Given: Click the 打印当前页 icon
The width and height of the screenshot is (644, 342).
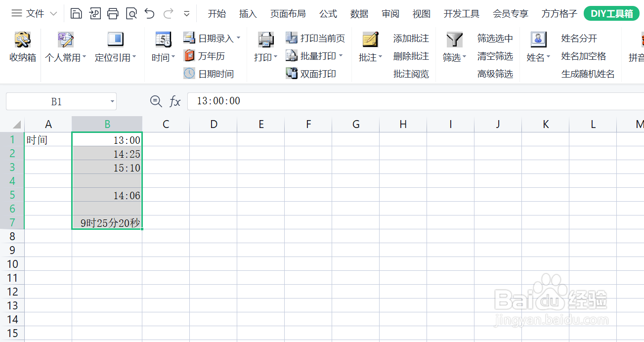Looking at the screenshot, I should [292, 38].
